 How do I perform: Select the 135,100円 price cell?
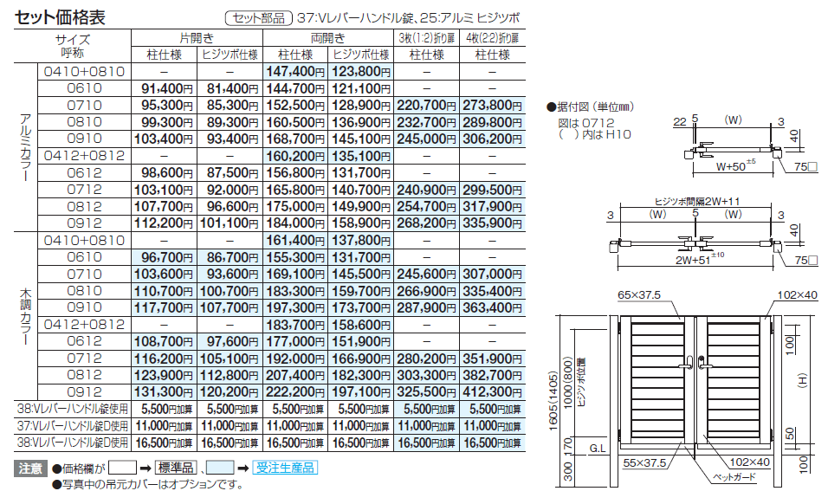[360, 156]
